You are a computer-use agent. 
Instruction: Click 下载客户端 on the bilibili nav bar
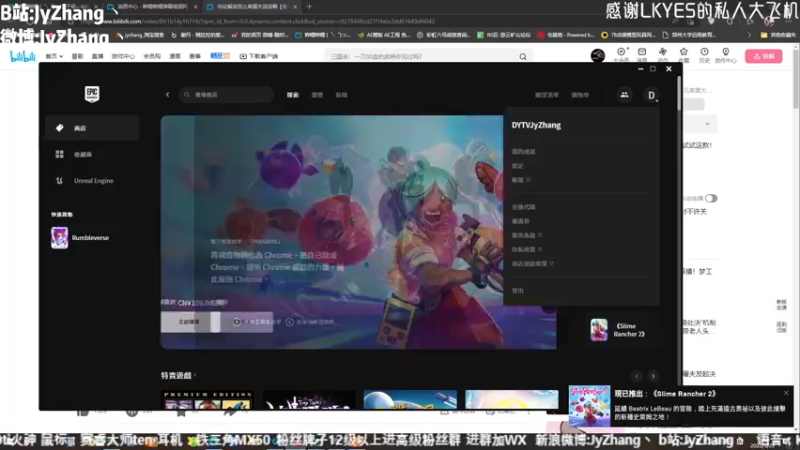tap(259, 56)
